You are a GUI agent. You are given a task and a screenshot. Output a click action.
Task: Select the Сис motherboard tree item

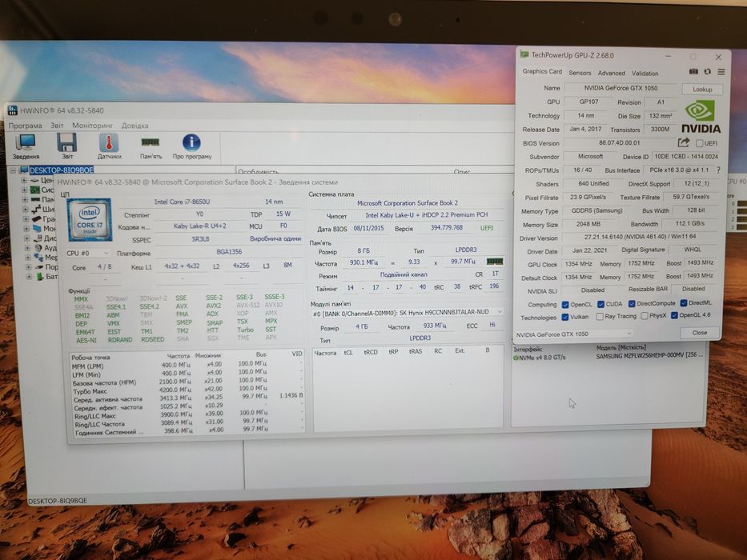coord(42,190)
